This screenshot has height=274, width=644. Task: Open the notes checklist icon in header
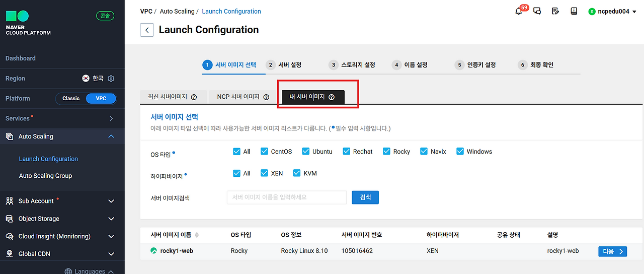[555, 11]
